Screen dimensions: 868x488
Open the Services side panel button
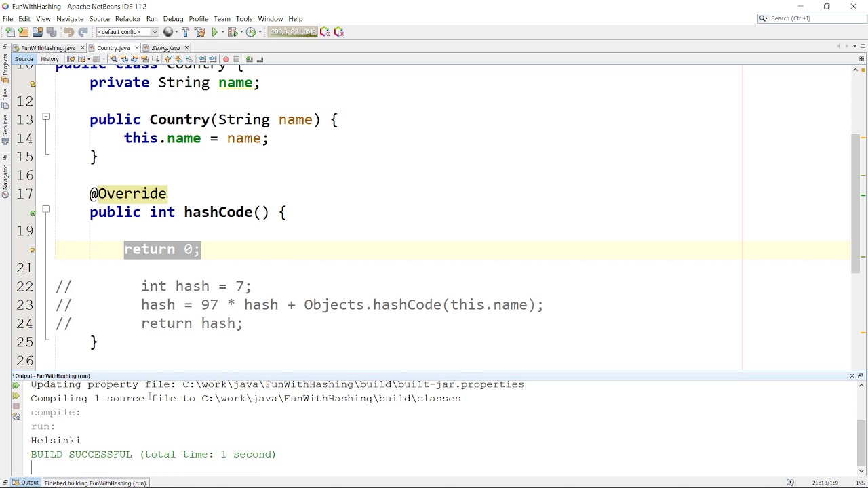[5, 129]
